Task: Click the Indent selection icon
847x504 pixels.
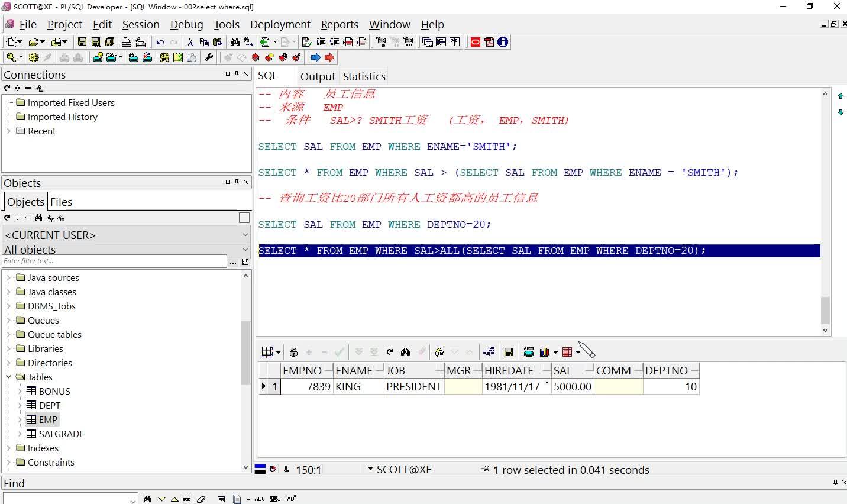Action: coord(321,42)
